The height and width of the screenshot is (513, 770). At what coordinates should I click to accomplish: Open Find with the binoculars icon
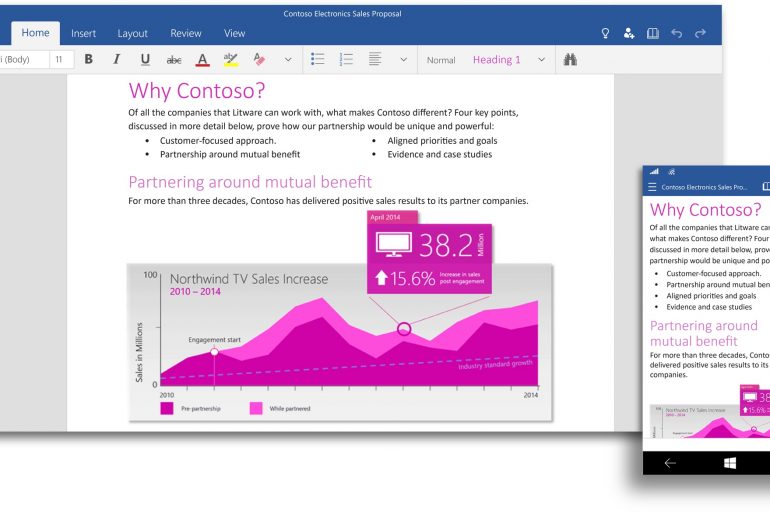pos(571,60)
